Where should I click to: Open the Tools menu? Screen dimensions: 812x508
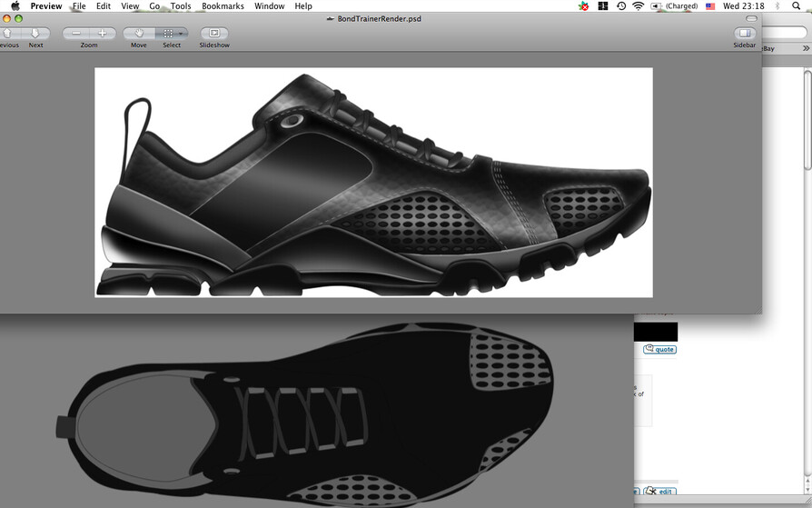(x=181, y=6)
